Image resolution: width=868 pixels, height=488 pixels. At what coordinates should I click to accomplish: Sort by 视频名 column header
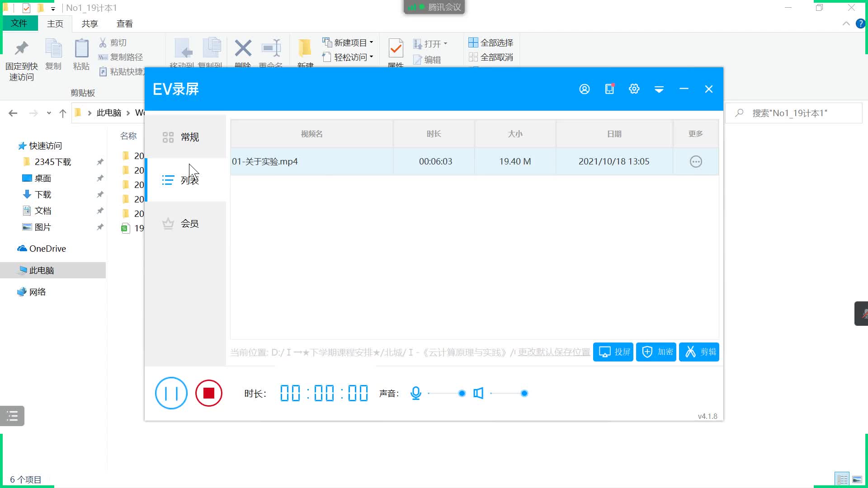click(312, 134)
